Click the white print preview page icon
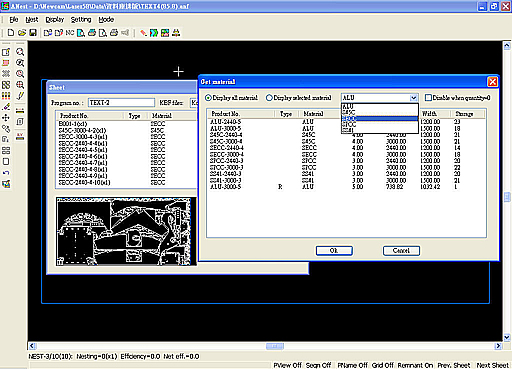The width and height of the screenshot is (512, 369). (x=103, y=33)
